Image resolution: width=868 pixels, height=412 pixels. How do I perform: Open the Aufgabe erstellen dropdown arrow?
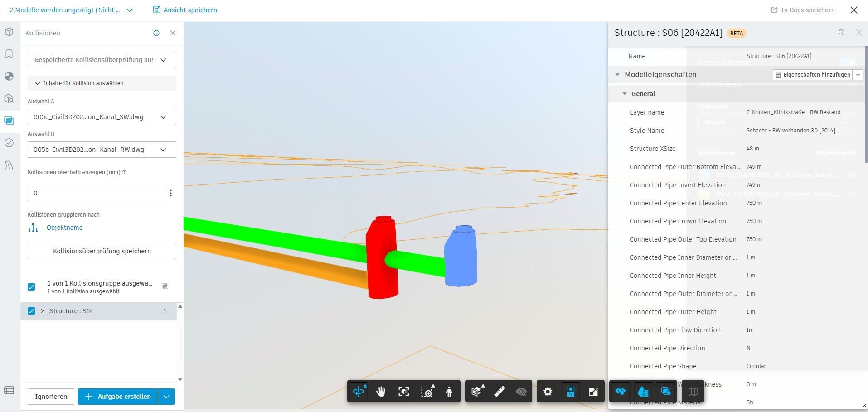(166, 397)
